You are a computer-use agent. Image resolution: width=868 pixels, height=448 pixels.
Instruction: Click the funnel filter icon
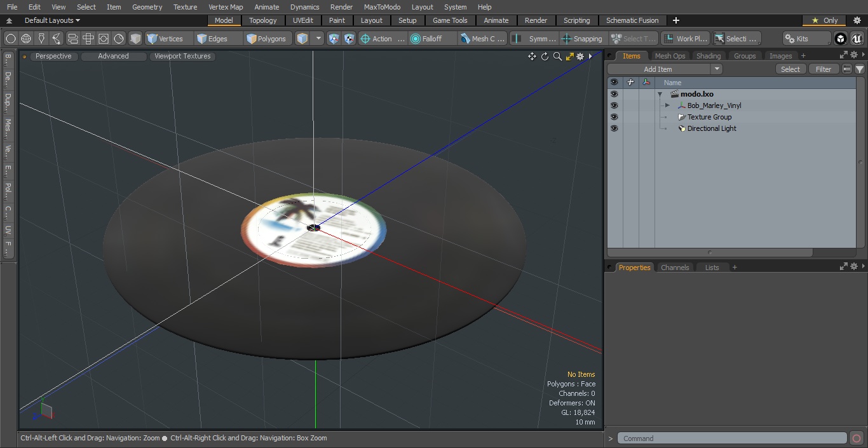pos(860,69)
